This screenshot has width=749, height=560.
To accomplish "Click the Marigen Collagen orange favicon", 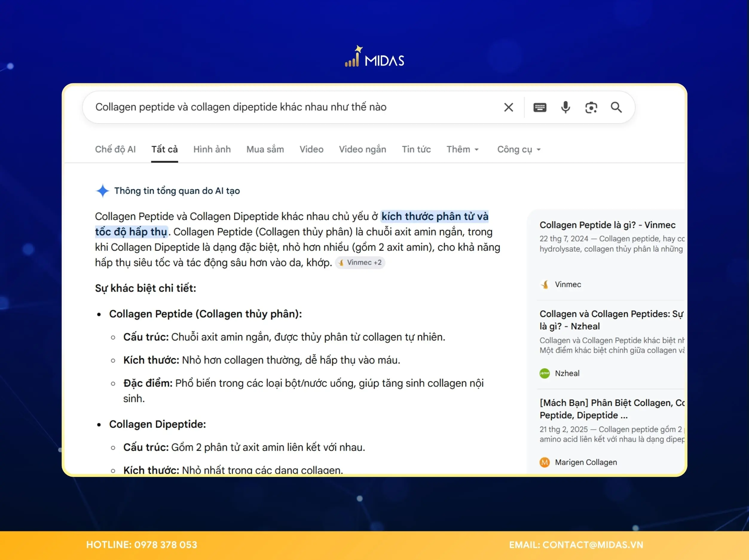I will (x=545, y=462).
